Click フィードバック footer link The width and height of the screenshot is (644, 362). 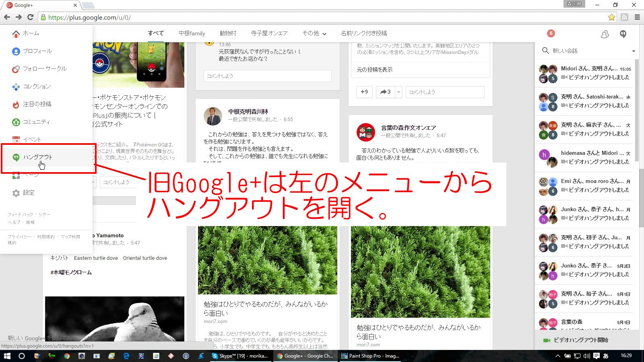20,215
